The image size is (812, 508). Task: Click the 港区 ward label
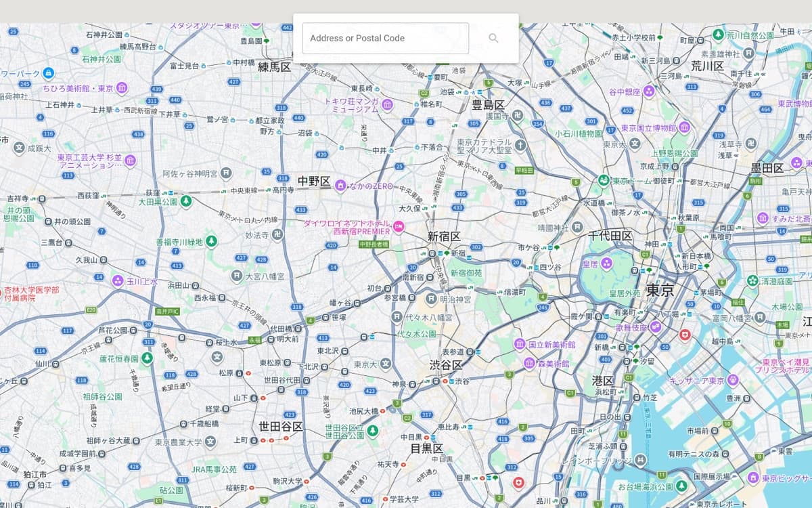(602, 381)
